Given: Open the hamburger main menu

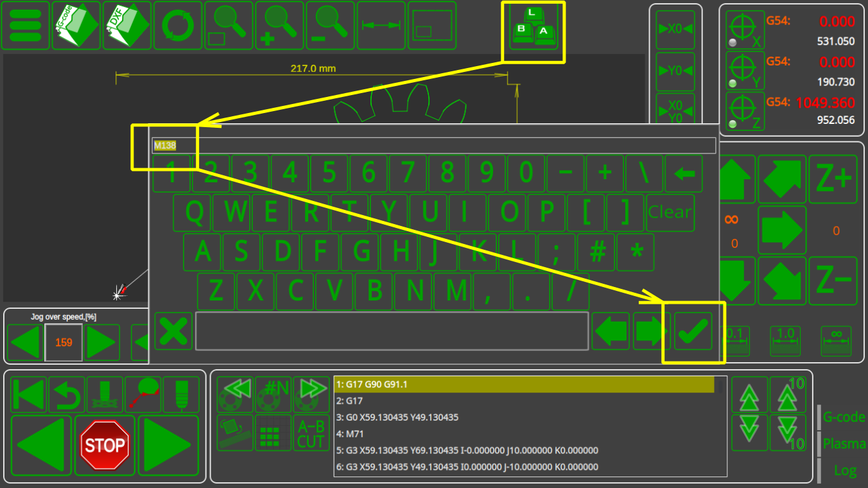Looking at the screenshot, I should click(26, 26).
